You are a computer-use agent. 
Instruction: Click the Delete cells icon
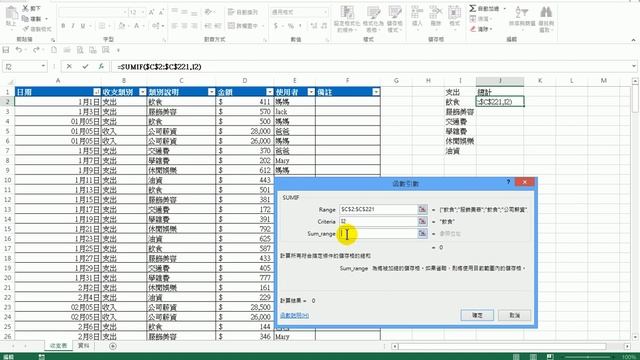coord(436,12)
